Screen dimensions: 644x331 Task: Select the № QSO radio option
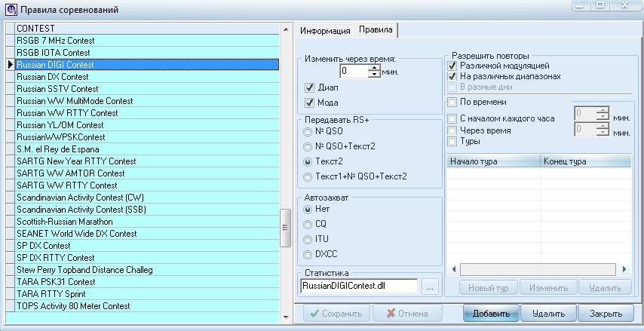pyautogui.click(x=308, y=131)
